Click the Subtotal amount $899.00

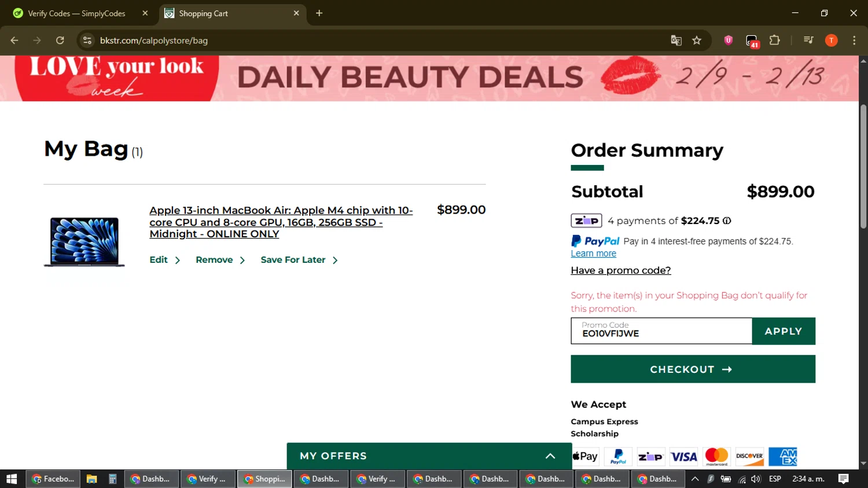[x=781, y=192]
